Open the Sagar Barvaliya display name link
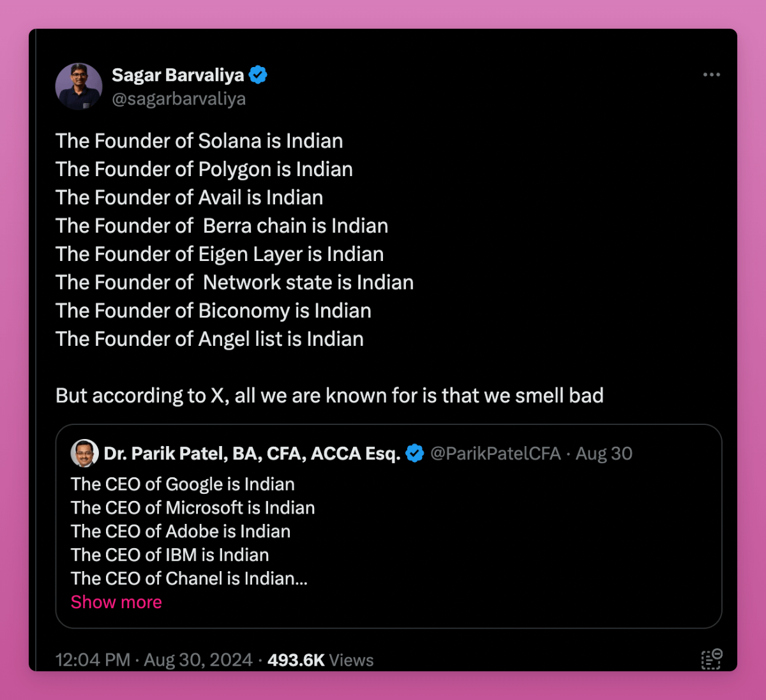Screen dimensions: 766x700 [x=177, y=75]
